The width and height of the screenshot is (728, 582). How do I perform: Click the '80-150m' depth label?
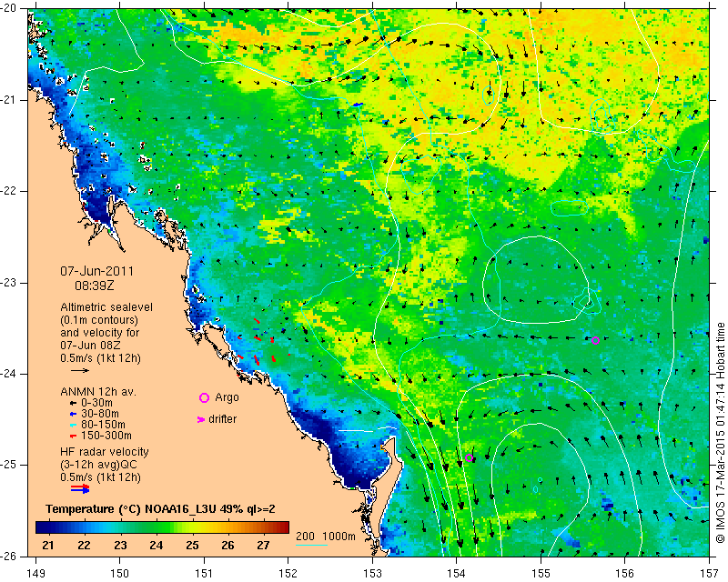[103, 425]
